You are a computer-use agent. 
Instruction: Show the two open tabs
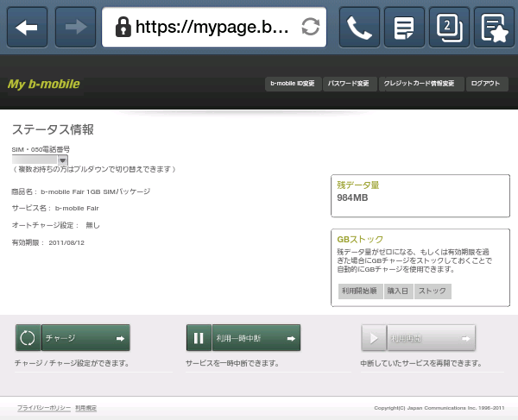point(449,27)
